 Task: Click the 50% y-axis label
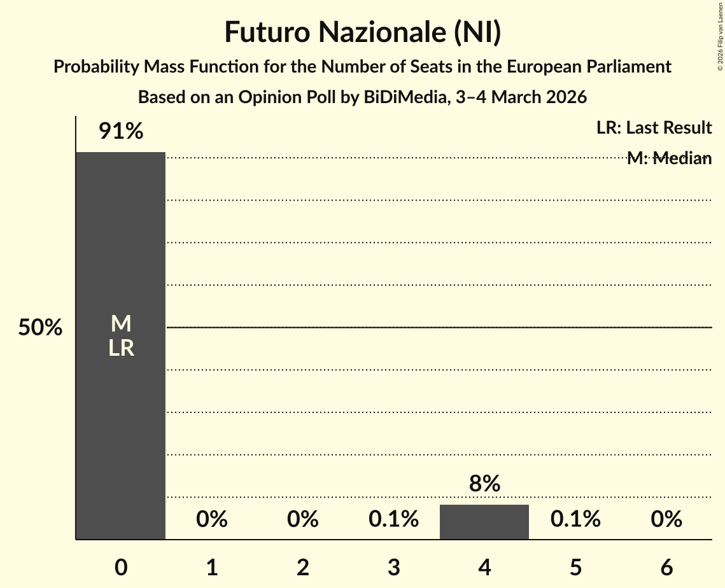(40, 328)
